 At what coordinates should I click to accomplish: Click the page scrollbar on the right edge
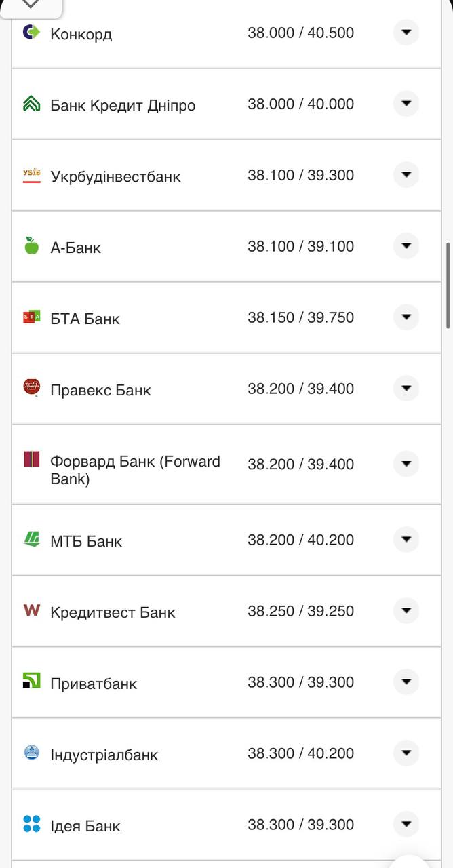click(448, 275)
